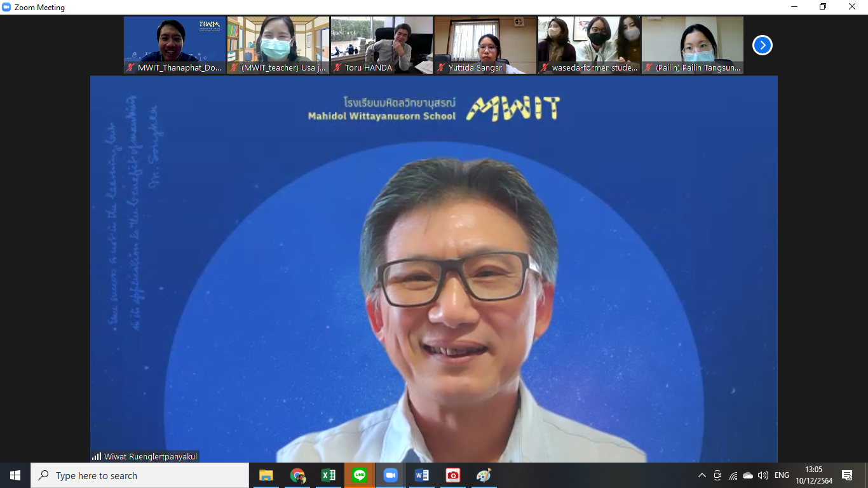The height and width of the screenshot is (488, 868).
Task: Open Windows Start menu
Action: [15, 475]
